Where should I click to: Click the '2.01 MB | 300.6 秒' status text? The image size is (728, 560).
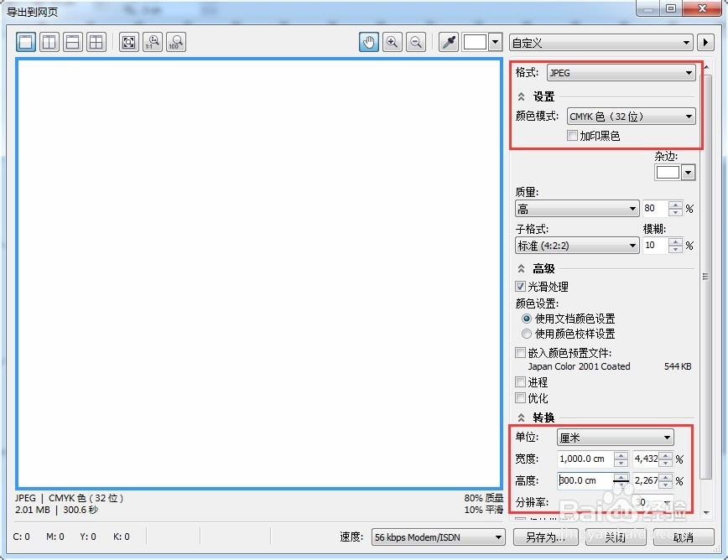pyautogui.click(x=57, y=510)
